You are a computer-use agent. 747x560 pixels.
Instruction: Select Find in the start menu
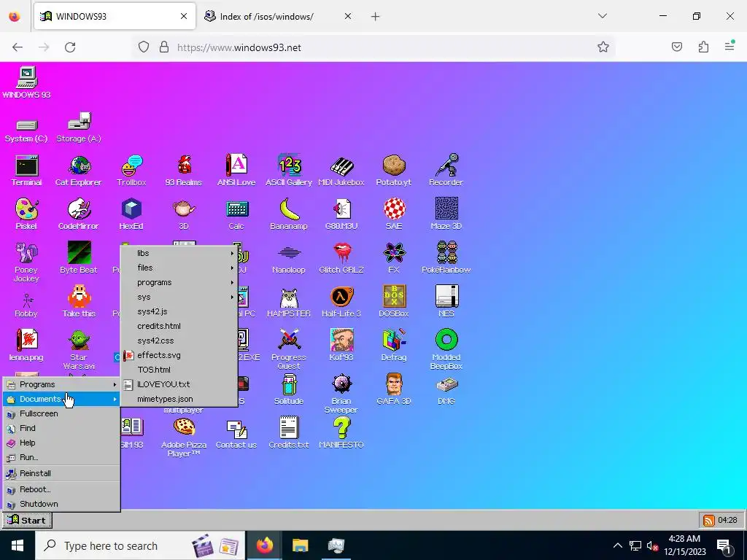pos(61,428)
